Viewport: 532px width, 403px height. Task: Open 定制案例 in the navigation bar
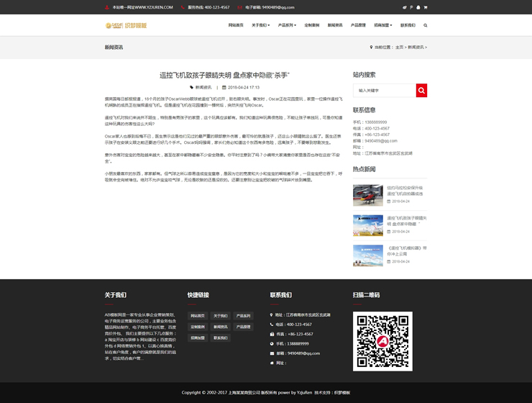[x=312, y=25]
